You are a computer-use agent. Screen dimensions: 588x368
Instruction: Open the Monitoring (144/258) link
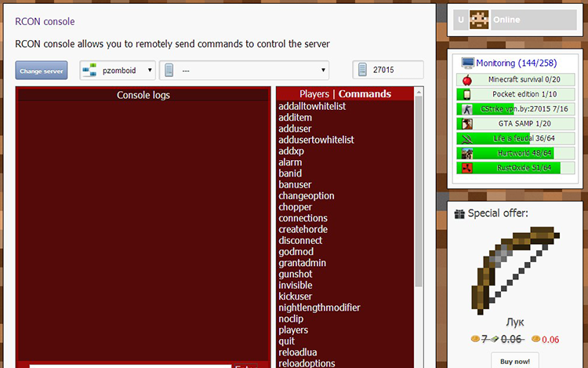pos(506,63)
